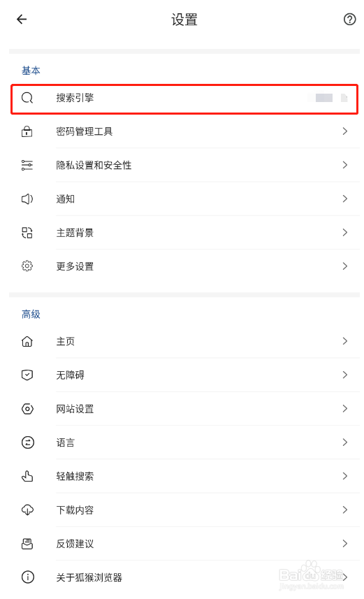Open help via question mark icon

tap(349, 19)
